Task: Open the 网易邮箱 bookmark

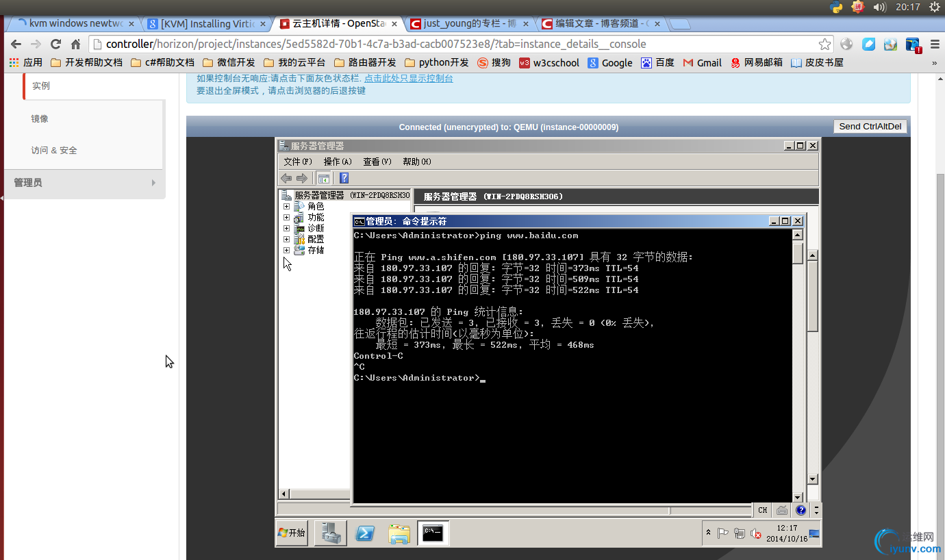Action: tap(756, 62)
